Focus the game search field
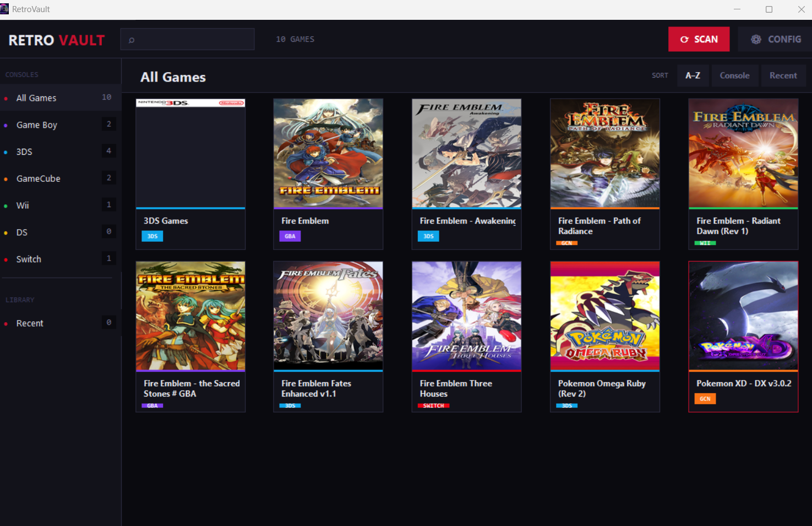This screenshot has width=812, height=526. tap(187, 40)
